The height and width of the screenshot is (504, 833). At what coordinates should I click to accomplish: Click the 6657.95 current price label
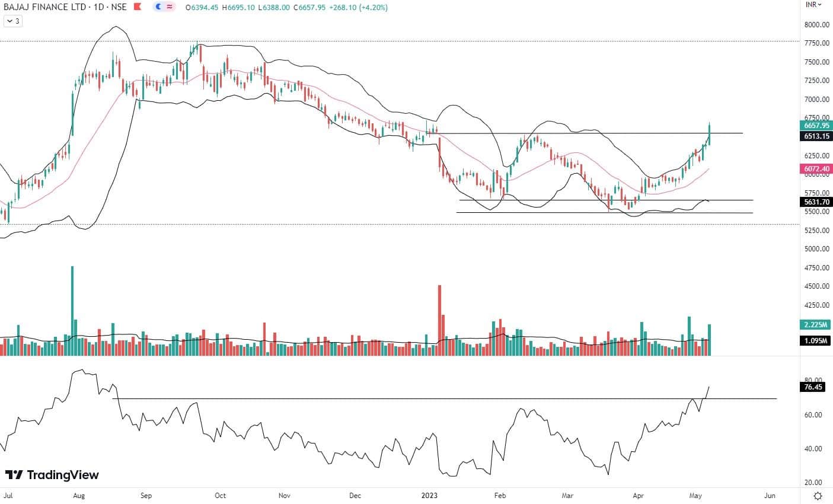[x=816, y=126]
